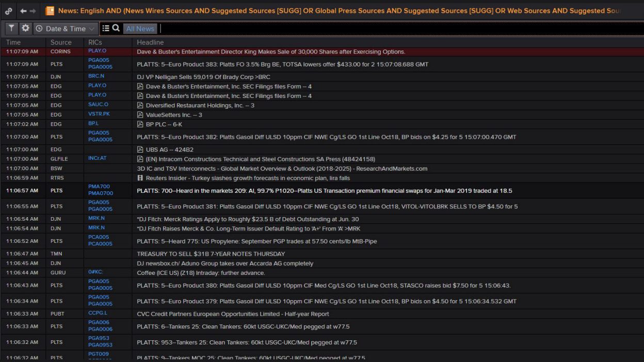The image size is (644, 362).
Task: Click the orange News app icon
Action: click(x=50, y=11)
